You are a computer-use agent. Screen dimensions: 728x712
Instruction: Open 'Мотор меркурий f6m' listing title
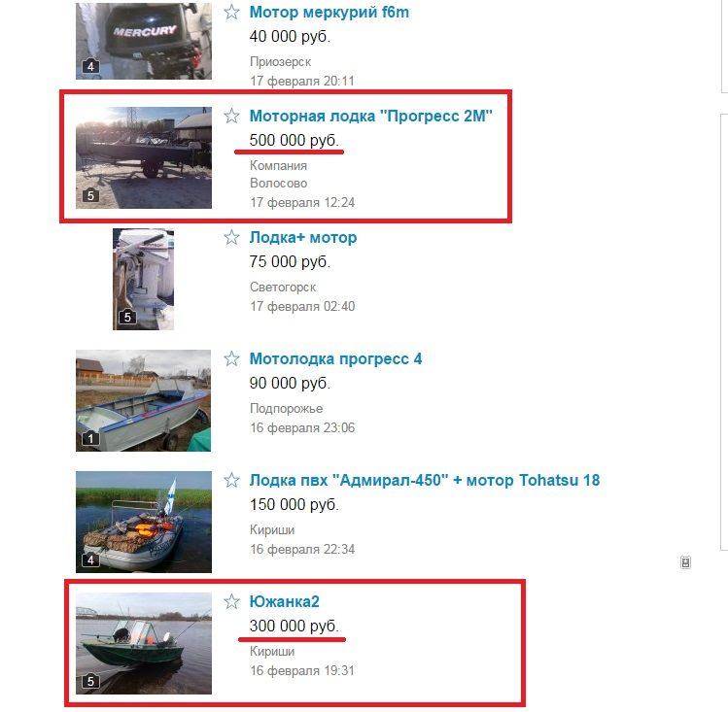(329, 12)
